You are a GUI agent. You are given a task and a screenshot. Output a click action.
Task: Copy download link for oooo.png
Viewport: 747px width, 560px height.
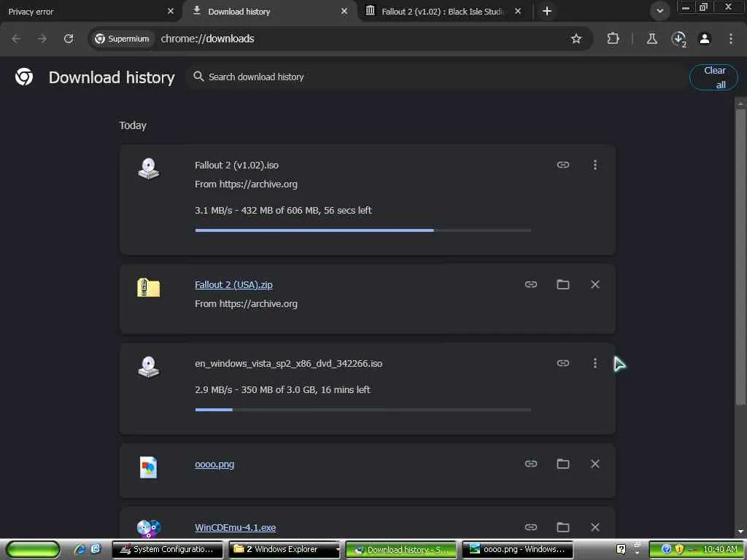(531, 464)
